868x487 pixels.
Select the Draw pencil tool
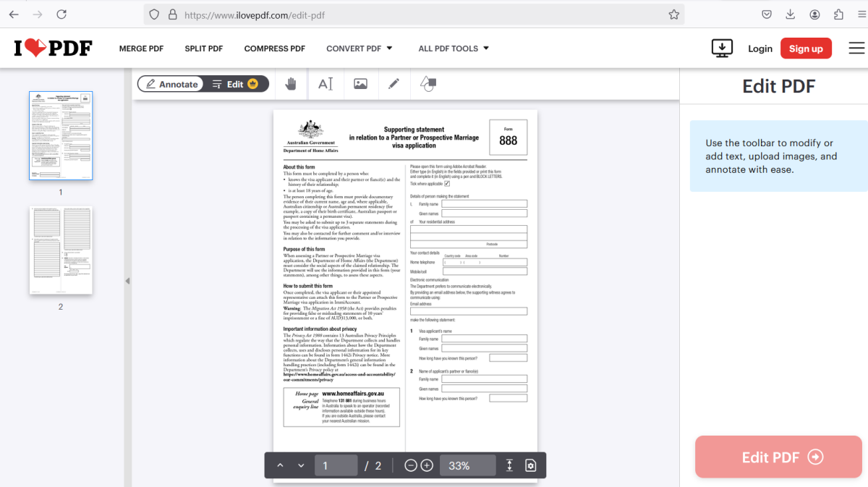pyautogui.click(x=393, y=83)
